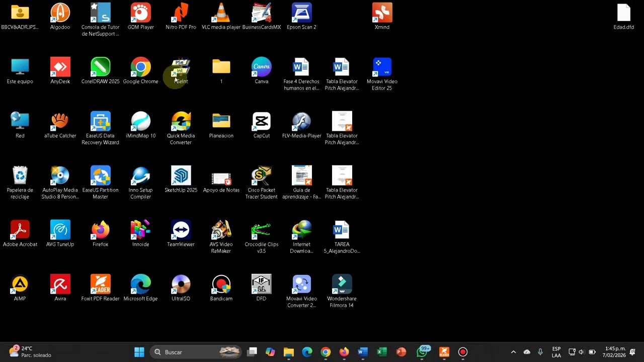Select the Nitro PDF Pro shortcut
The image size is (644, 362).
tap(181, 13)
